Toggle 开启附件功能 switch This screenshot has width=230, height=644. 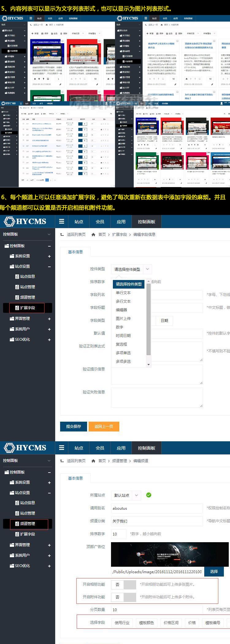tap(124, 597)
